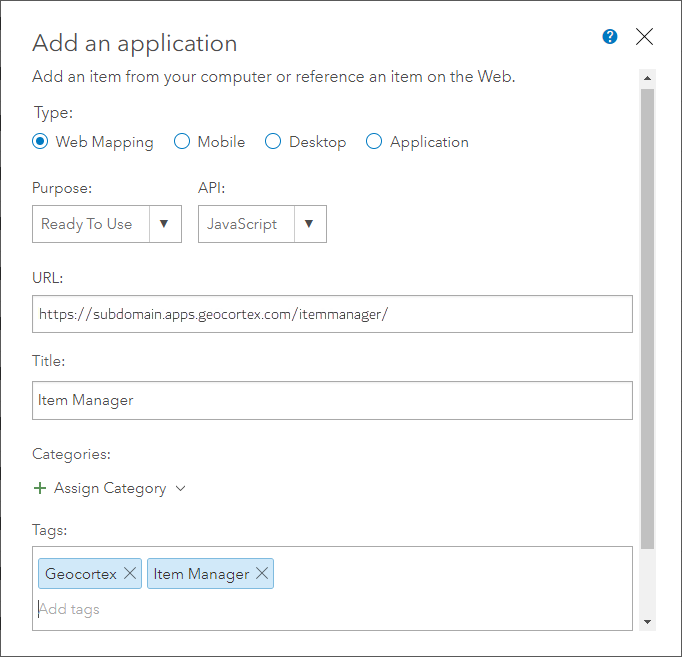Remove the Geocortex tag
This screenshot has height=657, width=682.
130,573
